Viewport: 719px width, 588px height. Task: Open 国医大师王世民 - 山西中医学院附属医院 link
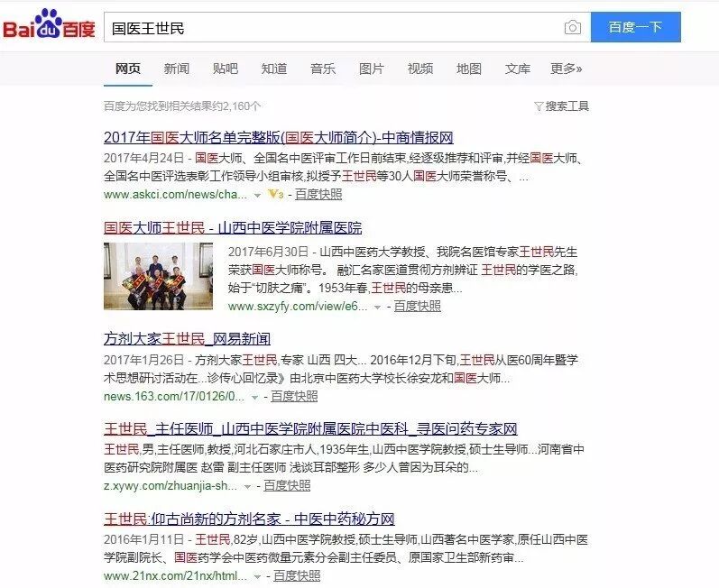pyautogui.click(x=233, y=228)
